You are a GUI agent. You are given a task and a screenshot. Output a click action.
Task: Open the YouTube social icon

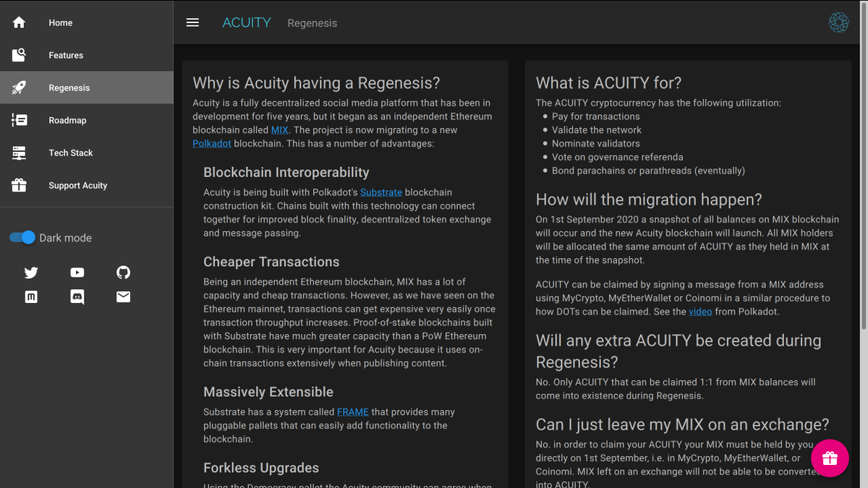77,273
